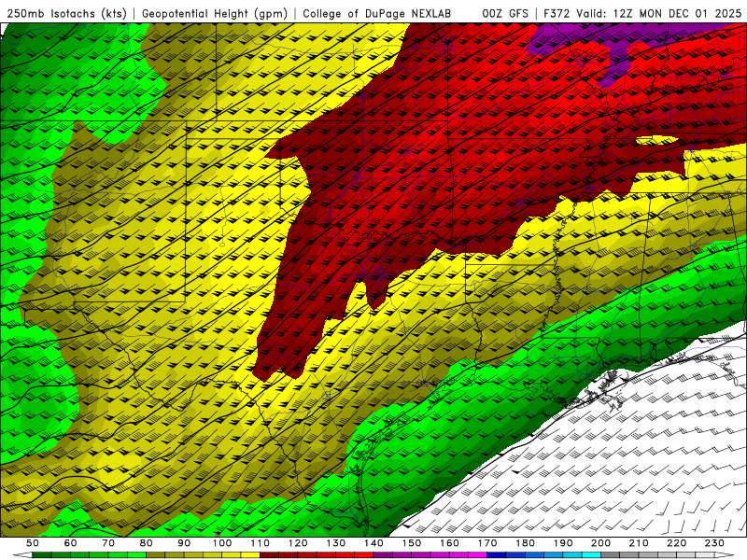Click the "College of DuPage NEXLAB" header text
The height and width of the screenshot is (560, 747).
(377, 13)
